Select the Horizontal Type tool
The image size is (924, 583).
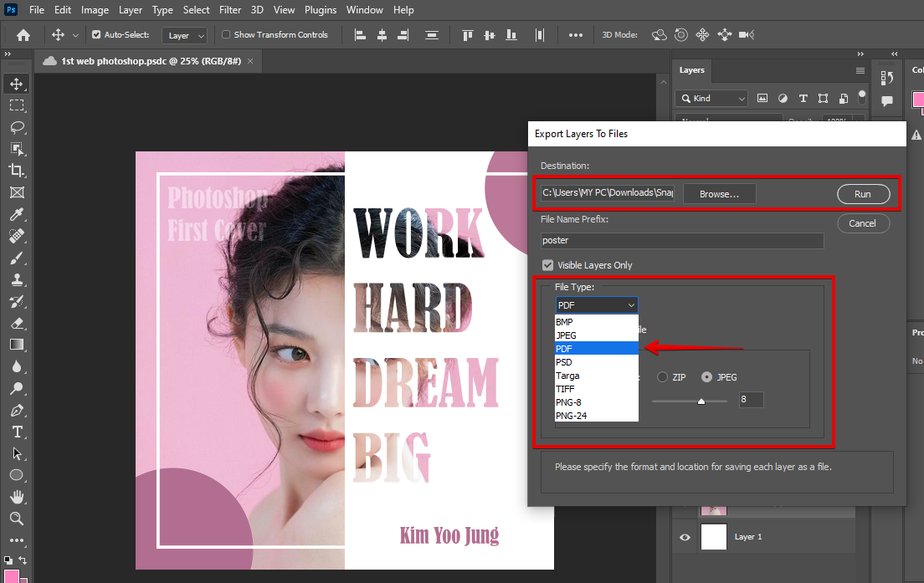point(16,432)
